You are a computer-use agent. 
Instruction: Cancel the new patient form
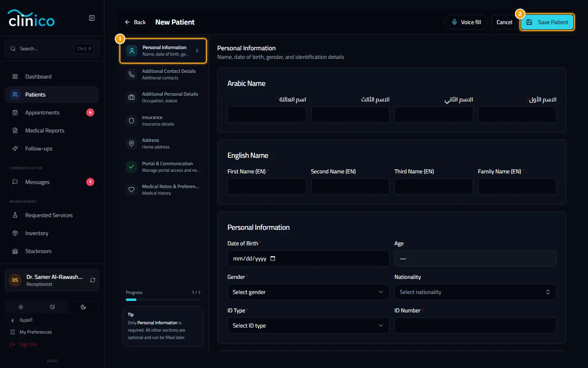(x=504, y=22)
